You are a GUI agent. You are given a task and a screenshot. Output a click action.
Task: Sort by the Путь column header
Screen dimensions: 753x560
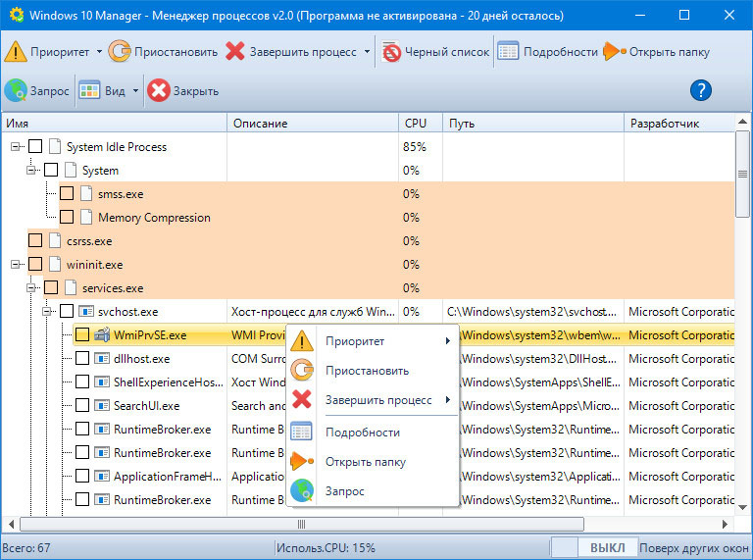click(x=533, y=123)
